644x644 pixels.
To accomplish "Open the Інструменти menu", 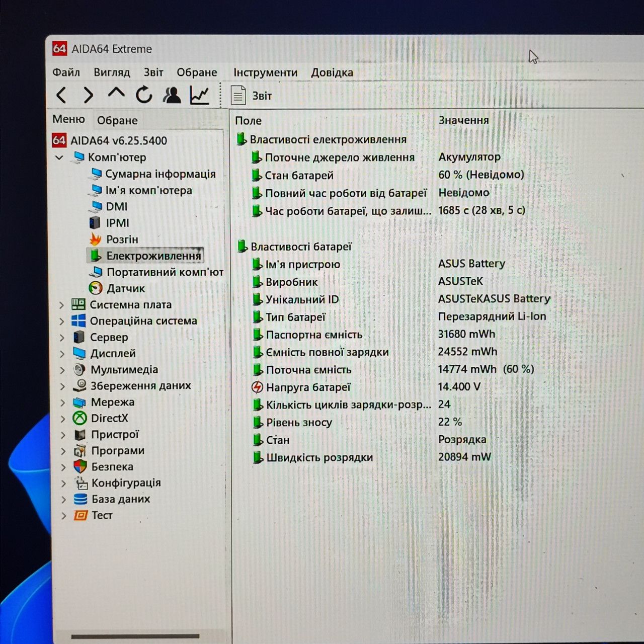I will (265, 72).
